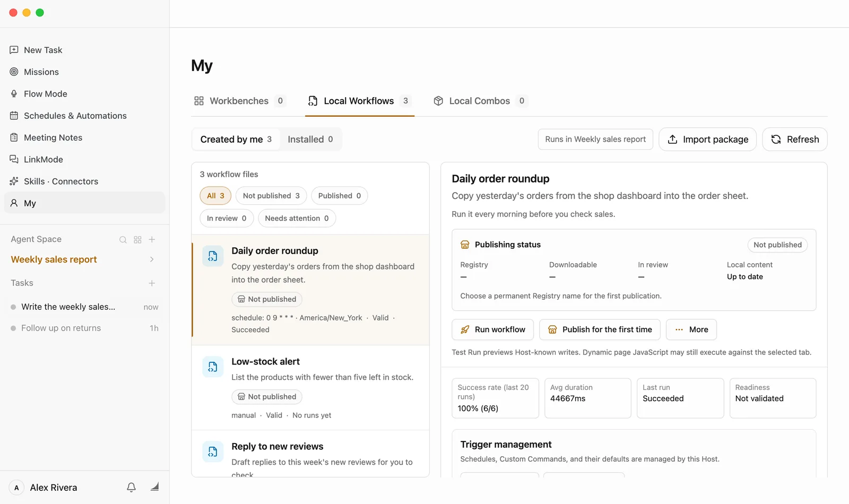Click Runs in Weekly sales report
Screen dimensions: 849x504
coord(595,139)
